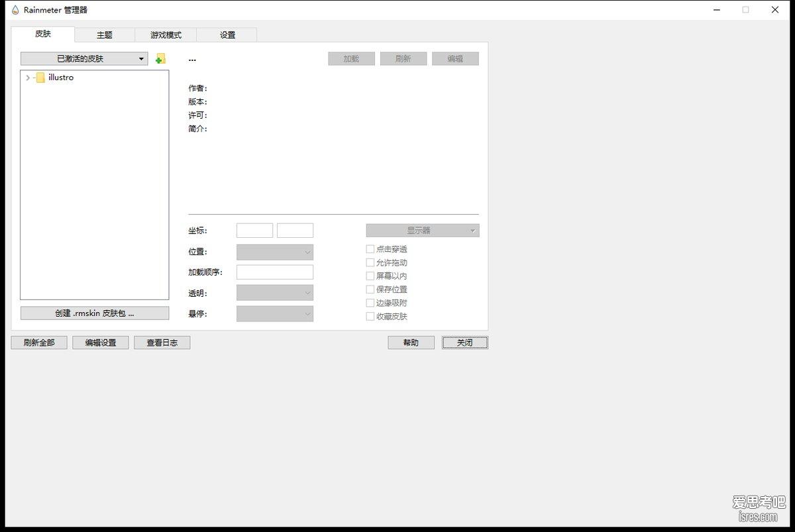Open the 透明 combo box

(x=275, y=293)
